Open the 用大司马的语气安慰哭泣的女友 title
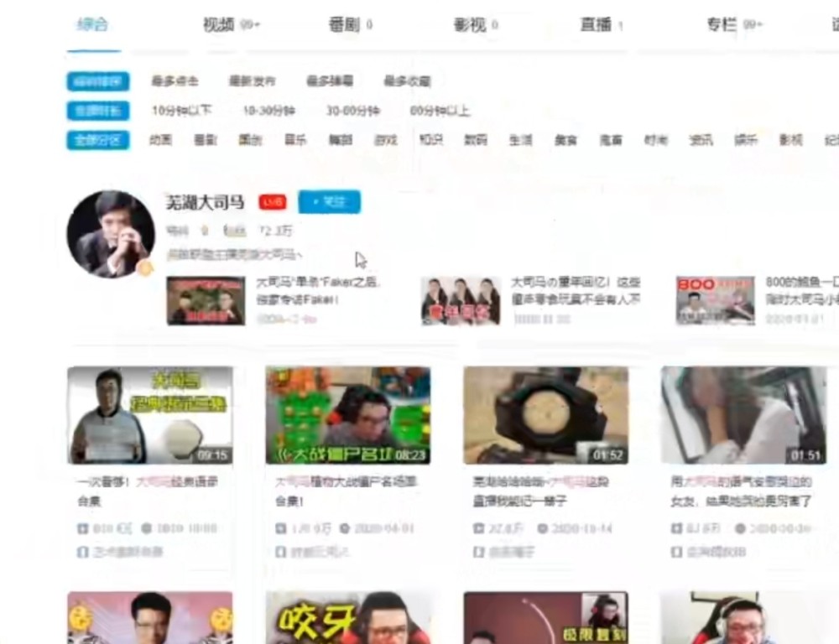 [x=742, y=491]
